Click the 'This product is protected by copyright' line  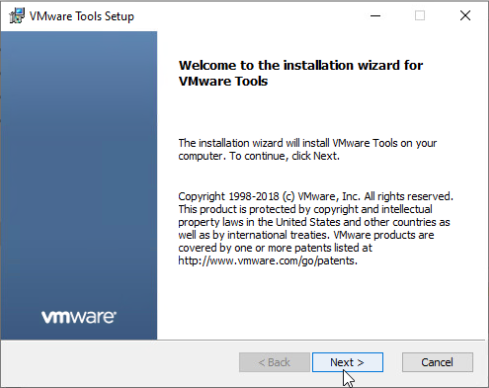[305, 209]
